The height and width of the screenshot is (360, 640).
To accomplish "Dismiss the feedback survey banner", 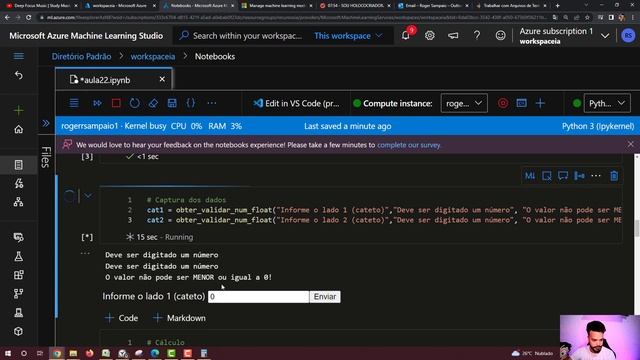I will point(631,144).
